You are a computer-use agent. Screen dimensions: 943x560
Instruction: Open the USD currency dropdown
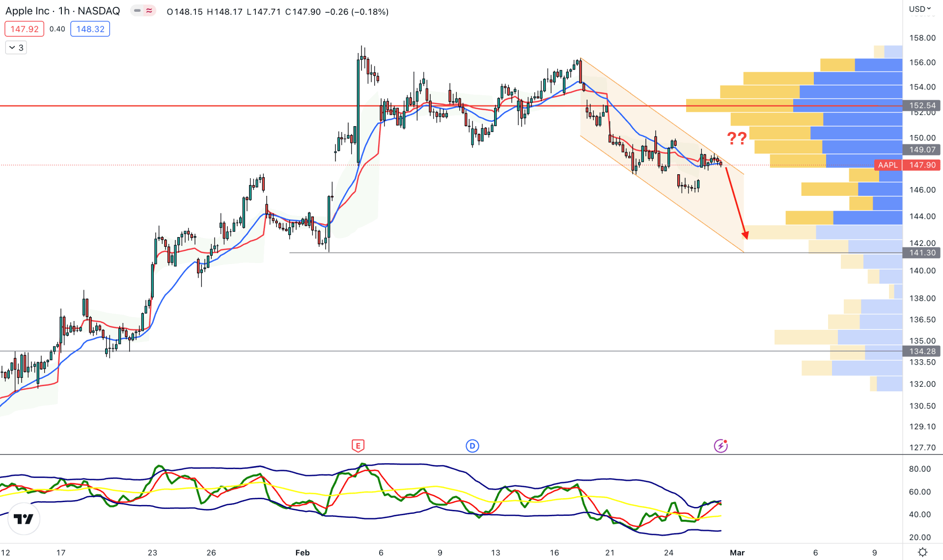click(x=920, y=9)
